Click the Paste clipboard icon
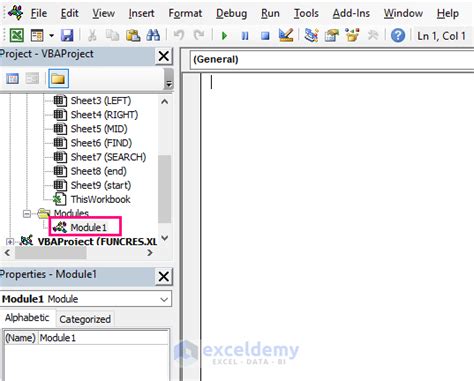 pyautogui.click(x=133, y=35)
